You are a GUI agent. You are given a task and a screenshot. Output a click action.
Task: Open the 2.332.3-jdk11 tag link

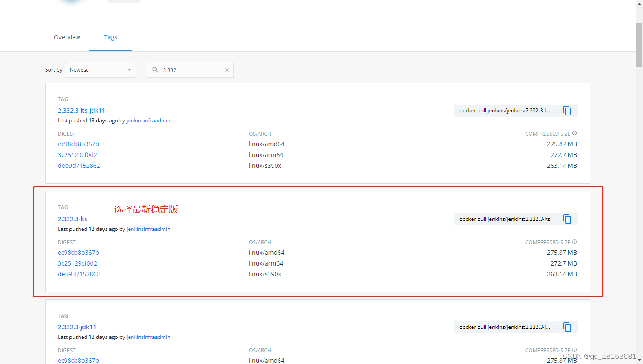click(77, 327)
